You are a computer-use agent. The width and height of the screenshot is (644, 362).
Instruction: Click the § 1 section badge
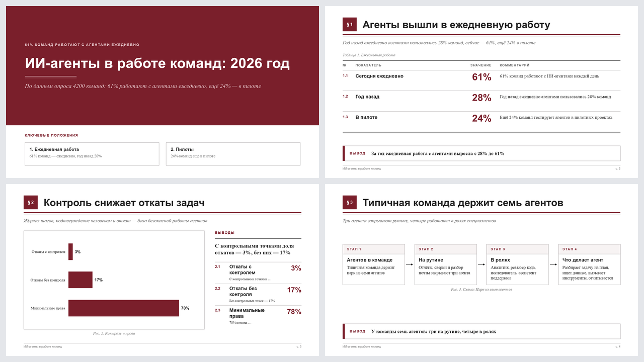click(x=350, y=25)
